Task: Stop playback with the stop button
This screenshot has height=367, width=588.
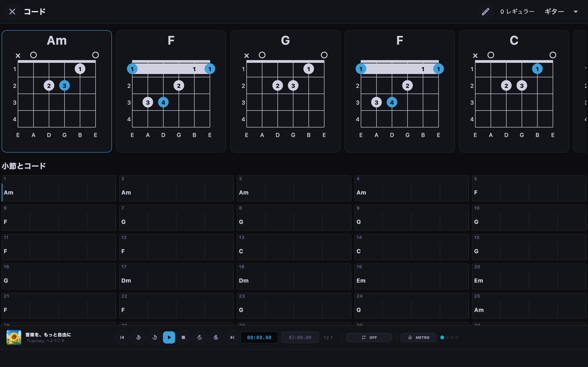Action: pos(183,337)
